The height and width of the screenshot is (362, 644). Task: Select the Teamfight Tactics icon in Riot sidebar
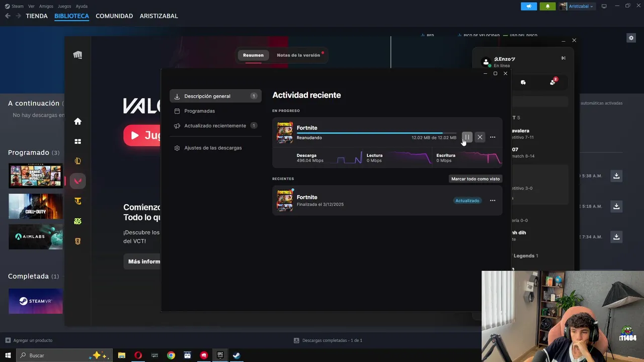[77, 201]
